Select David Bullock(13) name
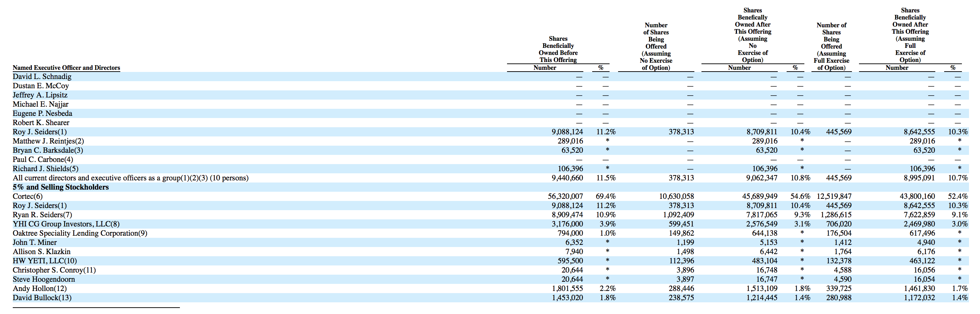The height and width of the screenshot is (314, 980). tap(42, 298)
